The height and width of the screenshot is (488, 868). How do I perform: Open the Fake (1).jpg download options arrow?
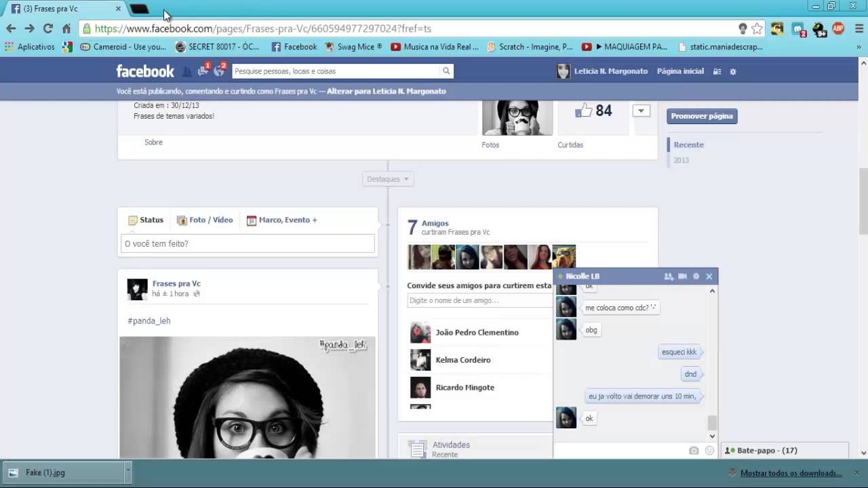tap(127, 472)
